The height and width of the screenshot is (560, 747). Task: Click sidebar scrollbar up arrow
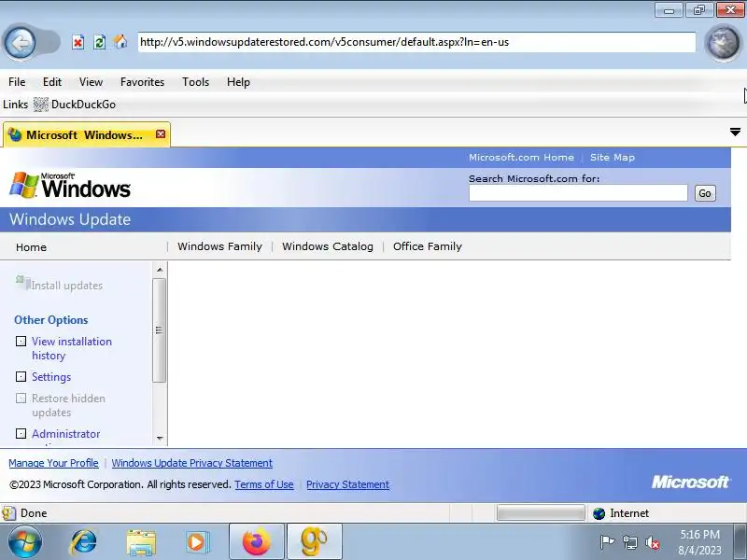click(x=160, y=270)
